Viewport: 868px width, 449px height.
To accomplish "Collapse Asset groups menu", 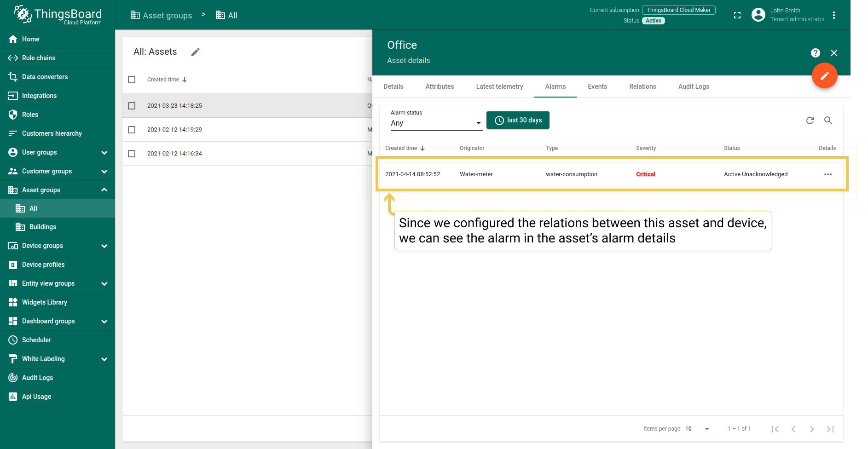I will 104,190.
